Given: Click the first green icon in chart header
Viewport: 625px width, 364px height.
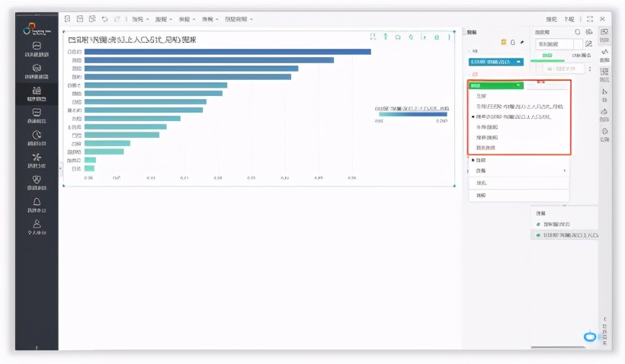Looking at the screenshot, I should [373, 37].
